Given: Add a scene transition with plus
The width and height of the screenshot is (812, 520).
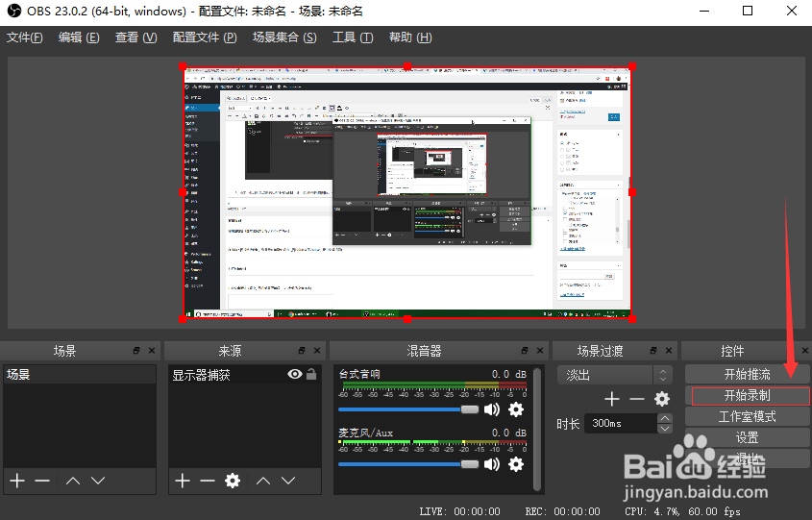Looking at the screenshot, I should [x=612, y=399].
